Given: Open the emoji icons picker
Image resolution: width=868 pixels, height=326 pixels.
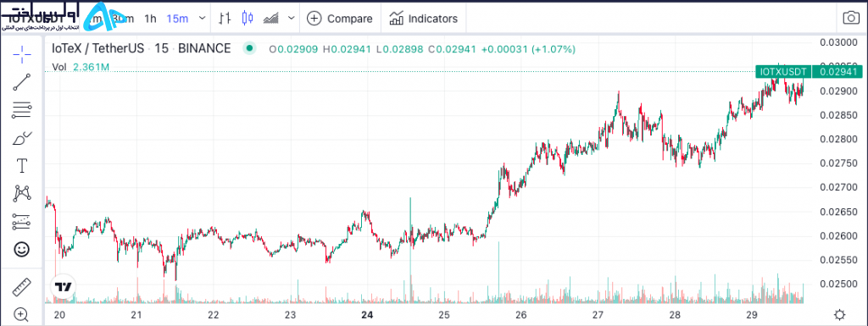Looking at the screenshot, I should 21,250.
